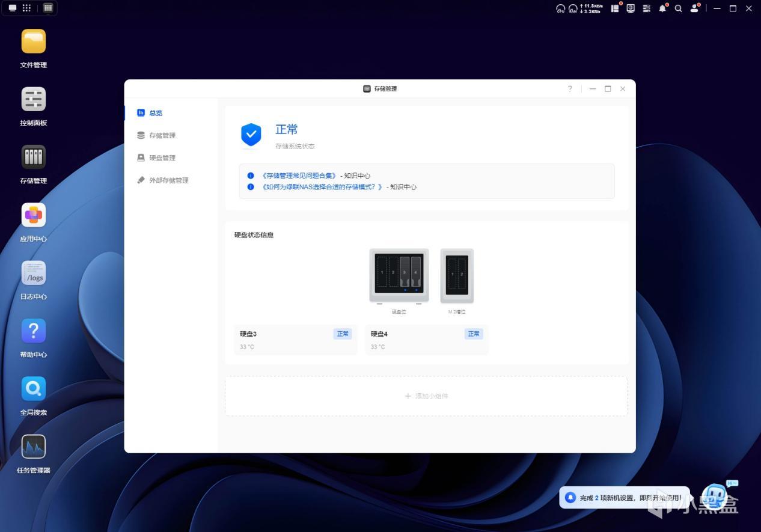Open the 完成 2 项新机设置 notification
The height and width of the screenshot is (532, 761).
coord(625,498)
